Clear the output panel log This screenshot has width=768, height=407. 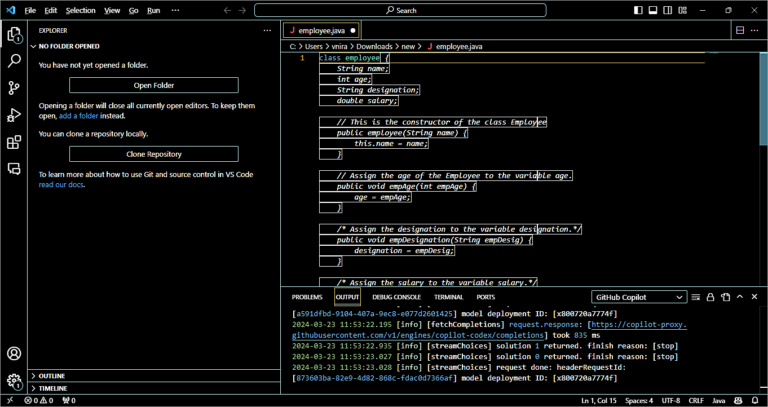tap(697, 297)
